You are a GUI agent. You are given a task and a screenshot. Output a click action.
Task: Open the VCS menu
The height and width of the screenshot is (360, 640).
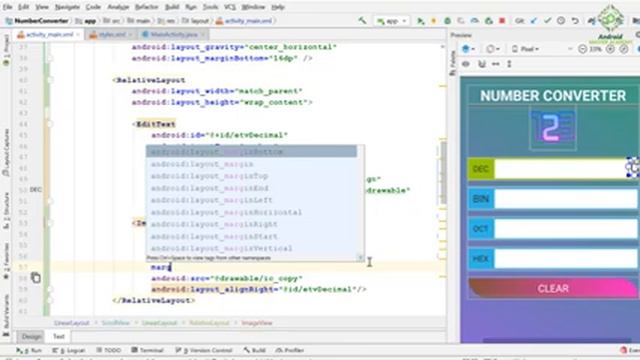click(x=230, y=7)
